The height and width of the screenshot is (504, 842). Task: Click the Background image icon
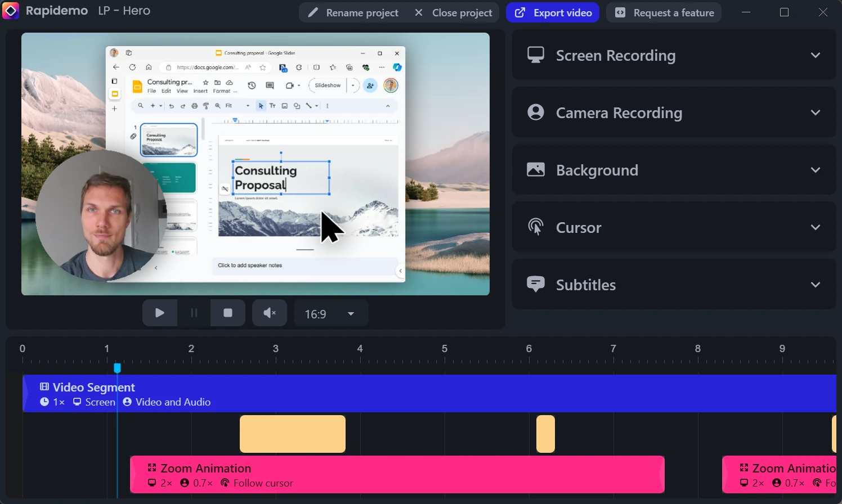[535, 169]
